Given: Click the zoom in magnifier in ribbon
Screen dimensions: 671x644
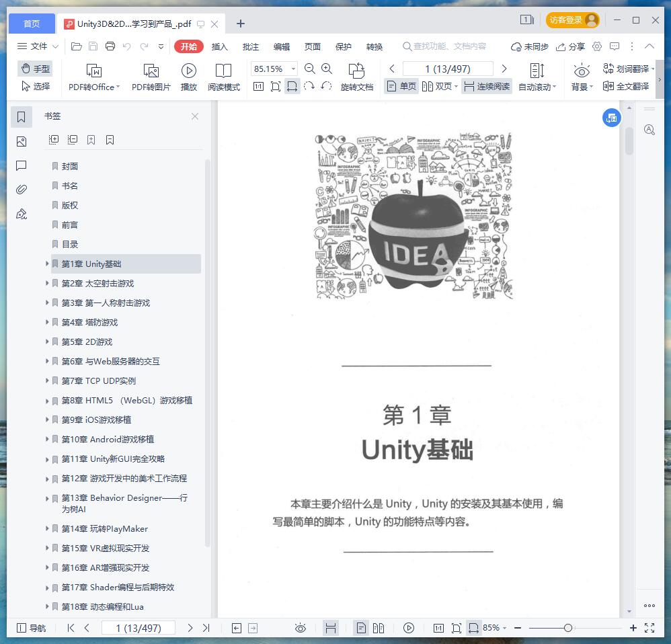Looking at the screenshot, I should coord(327,69).
